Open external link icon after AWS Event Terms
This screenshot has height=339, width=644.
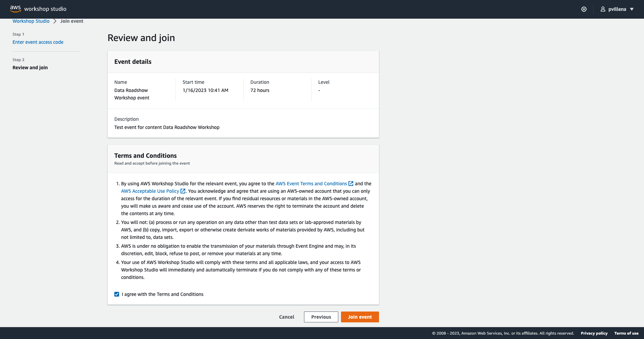pos(351,184)
